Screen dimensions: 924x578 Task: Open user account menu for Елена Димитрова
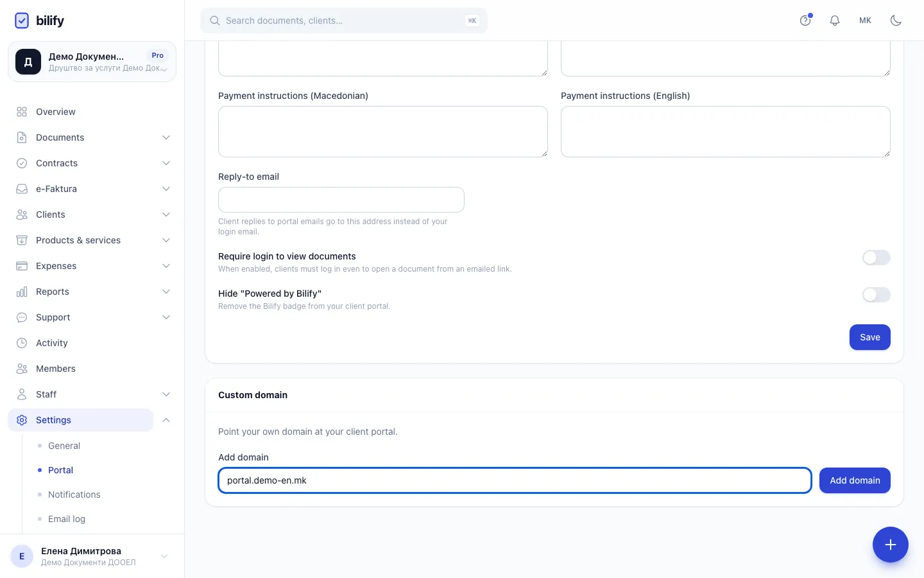coord(92,556)
